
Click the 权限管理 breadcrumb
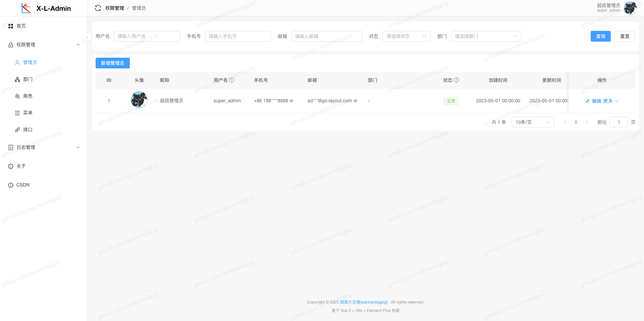pyautogui.click(x=115, y=8)
